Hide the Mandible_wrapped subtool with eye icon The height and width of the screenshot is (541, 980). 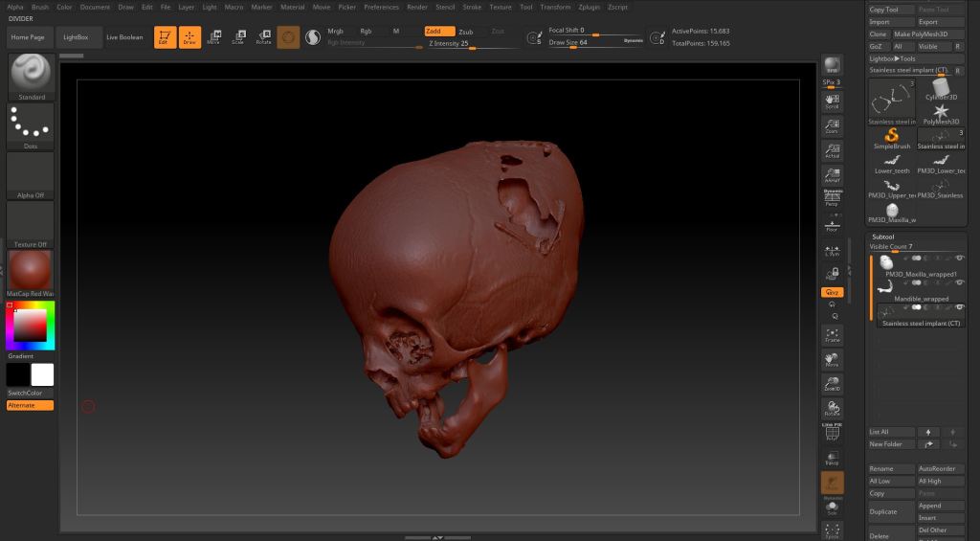[x=959, y=282]
